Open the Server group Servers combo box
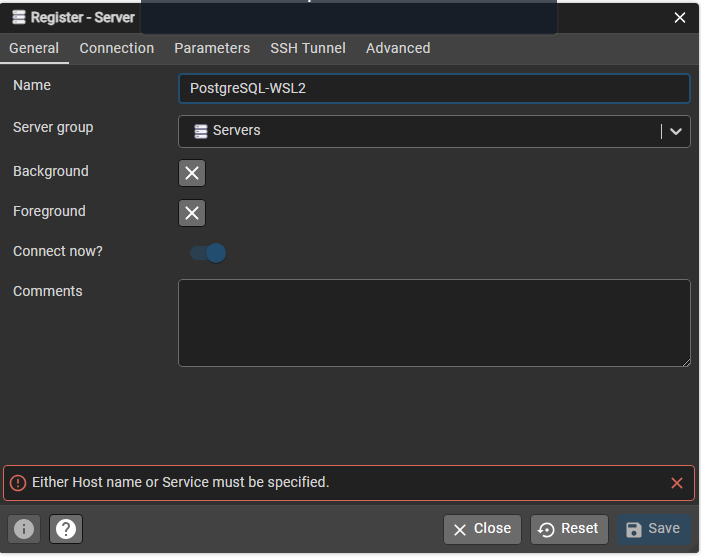Image resolution: width=701 pixels, height=558 pixels. coord(420,131)
